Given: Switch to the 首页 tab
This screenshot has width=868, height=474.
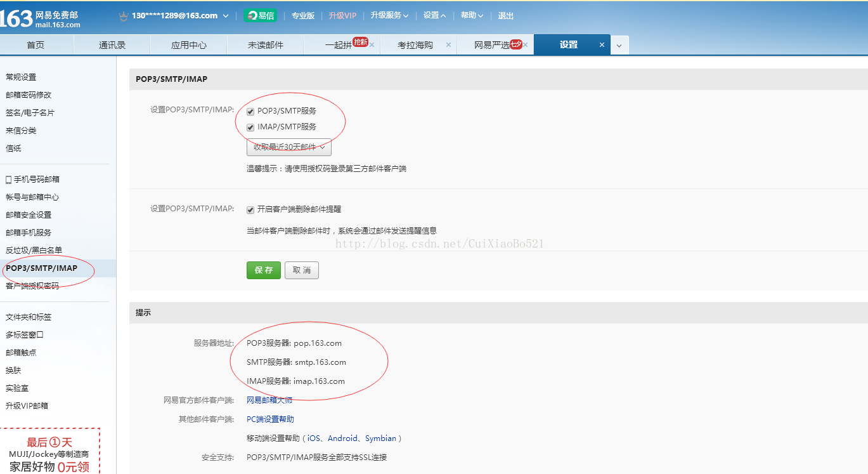Looking at the screenshot, I should coord(36,45).
